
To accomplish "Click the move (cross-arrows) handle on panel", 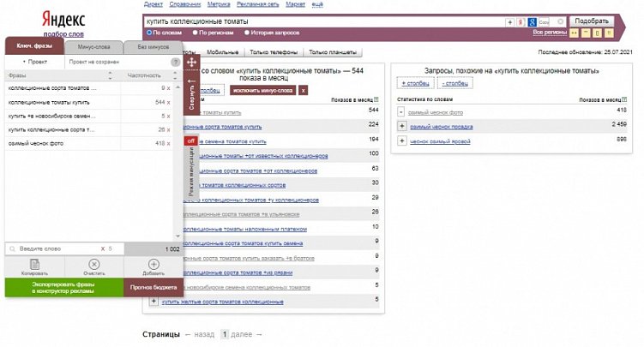I will pyautogui.click(x=191, y=63).
